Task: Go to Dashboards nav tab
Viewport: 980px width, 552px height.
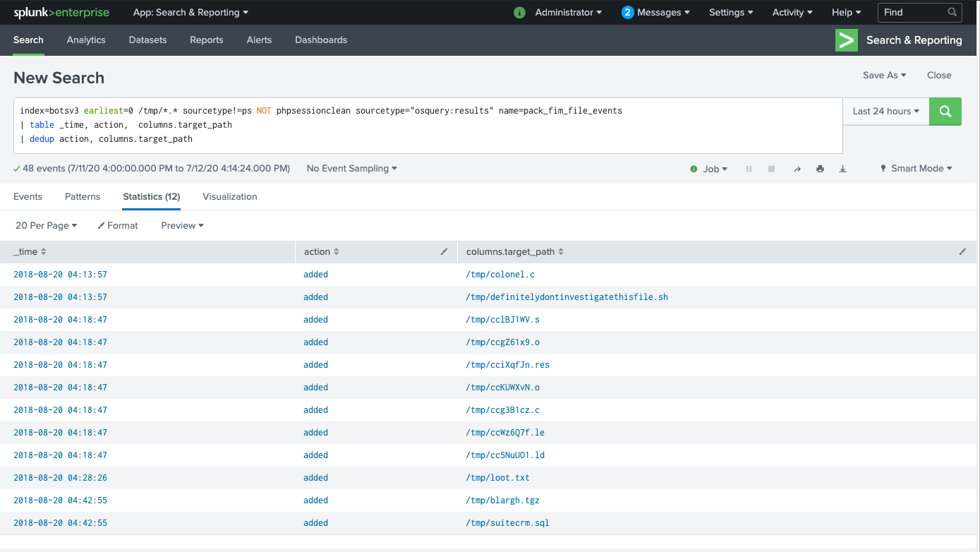Action: (x=321, y=40)
